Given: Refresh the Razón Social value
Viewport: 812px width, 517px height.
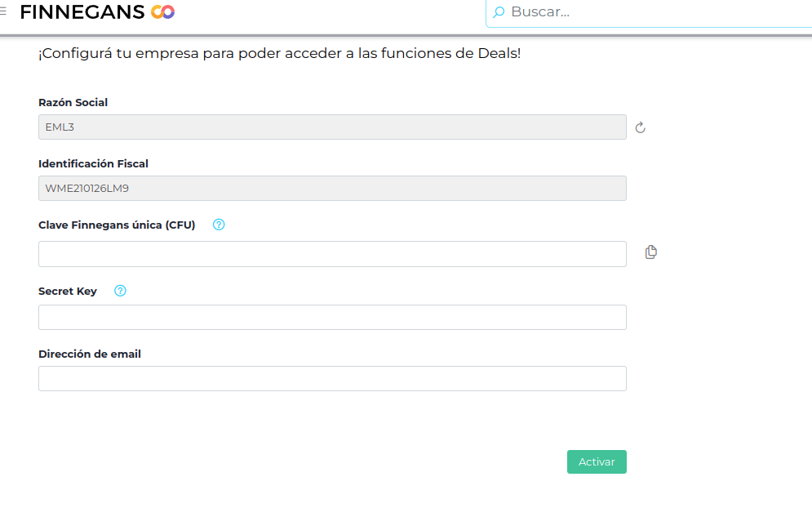Looking at the screenshot, I should 641,127.
